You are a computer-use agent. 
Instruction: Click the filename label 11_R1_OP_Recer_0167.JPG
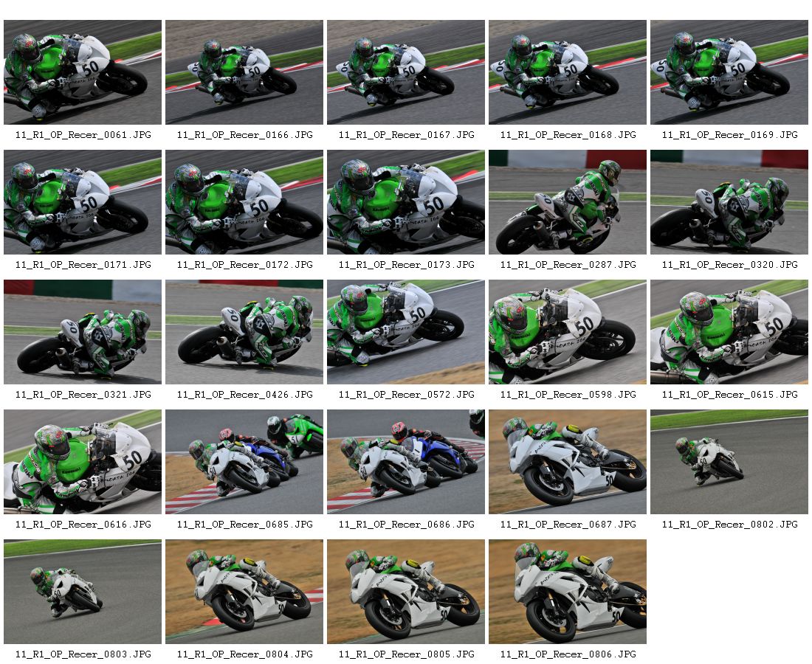click(407, 134)
